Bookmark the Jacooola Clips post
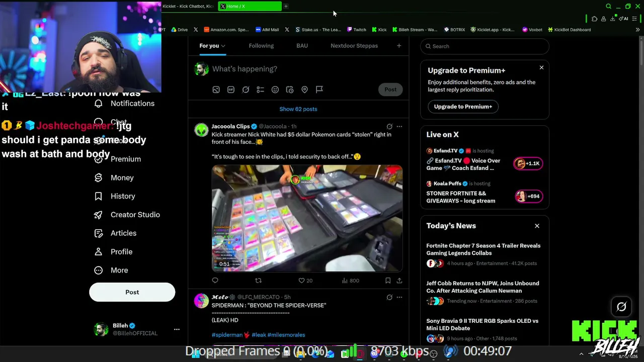This screenshot has height=362, width=644. 388,281
